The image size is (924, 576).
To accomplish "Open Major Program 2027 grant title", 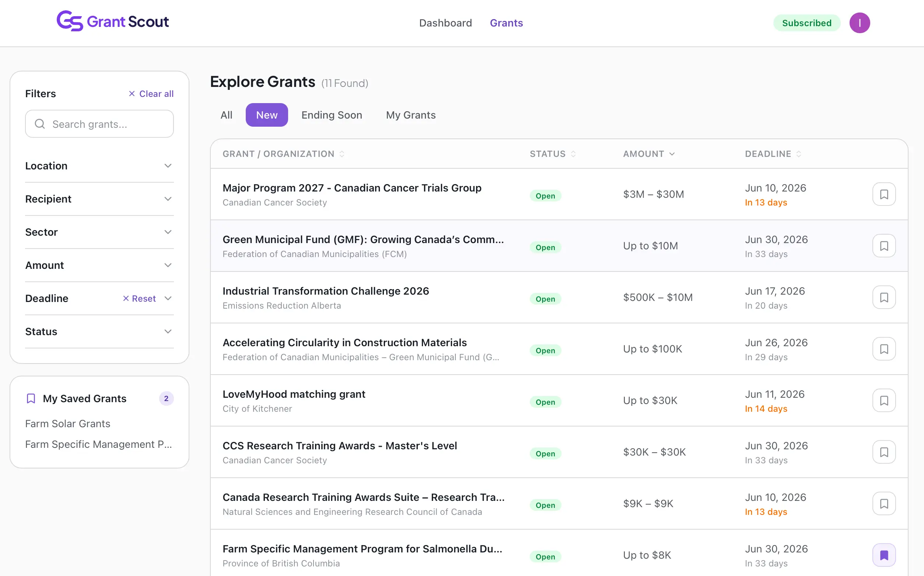I will pyautogui.click(x=352, y=188).
